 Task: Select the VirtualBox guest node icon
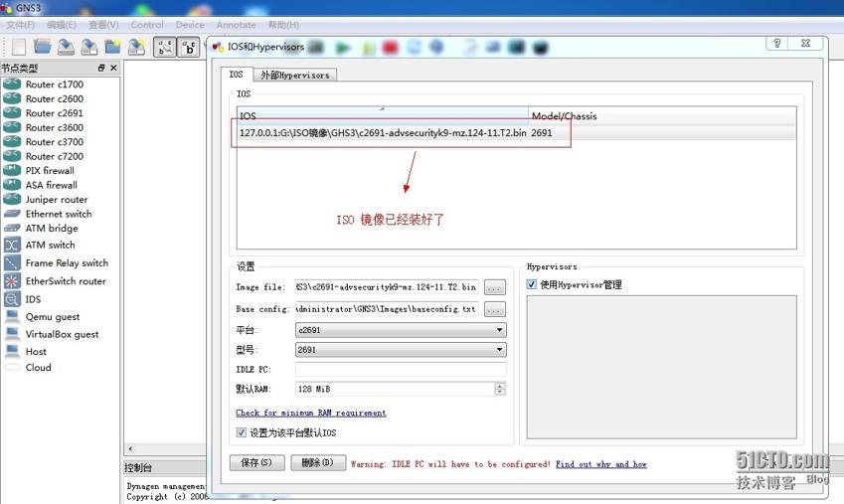[12, 334]
